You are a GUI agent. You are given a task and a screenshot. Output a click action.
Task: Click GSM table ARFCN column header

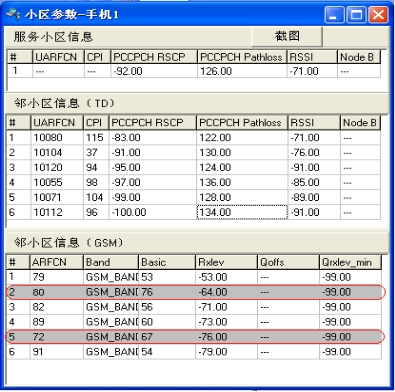coord(56,262)
